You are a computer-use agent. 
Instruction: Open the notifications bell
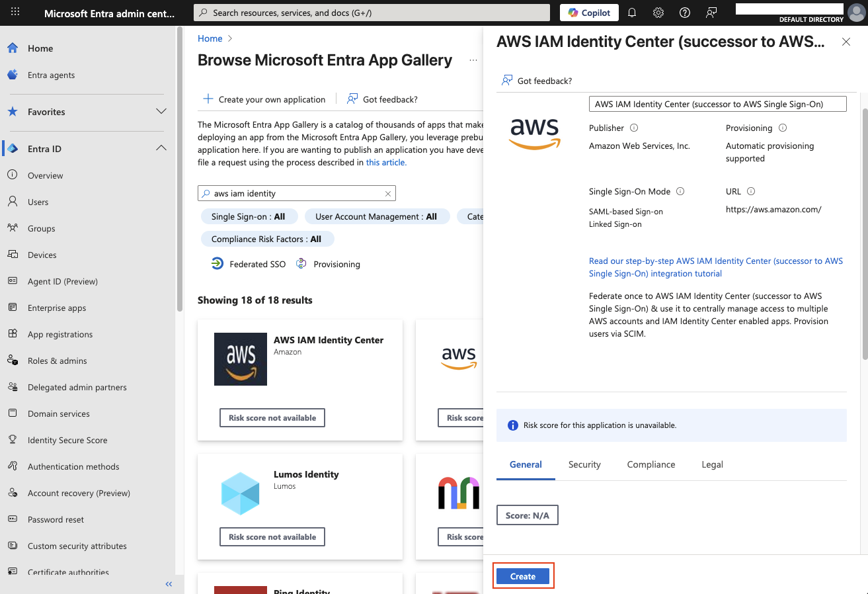[632, 12]
